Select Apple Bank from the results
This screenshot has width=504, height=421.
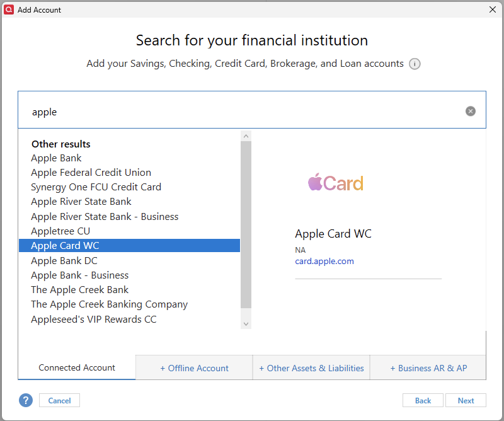(x=129, y=158)
